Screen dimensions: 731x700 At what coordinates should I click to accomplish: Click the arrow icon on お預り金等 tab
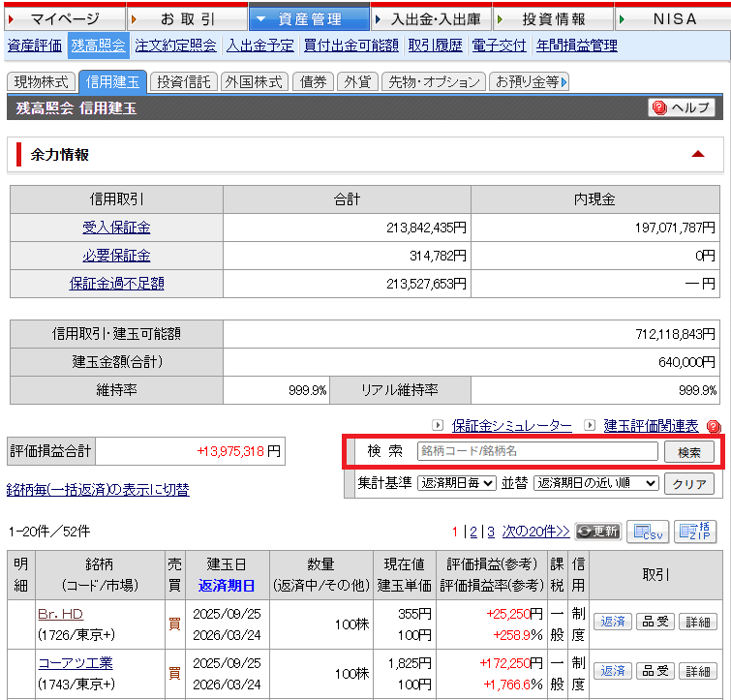pos(564,82)
